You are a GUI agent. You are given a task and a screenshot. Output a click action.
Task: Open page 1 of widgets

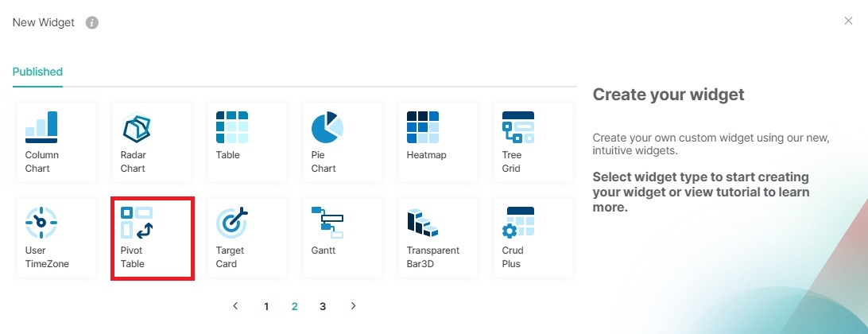pyautogui.click(x=266, y=306)
